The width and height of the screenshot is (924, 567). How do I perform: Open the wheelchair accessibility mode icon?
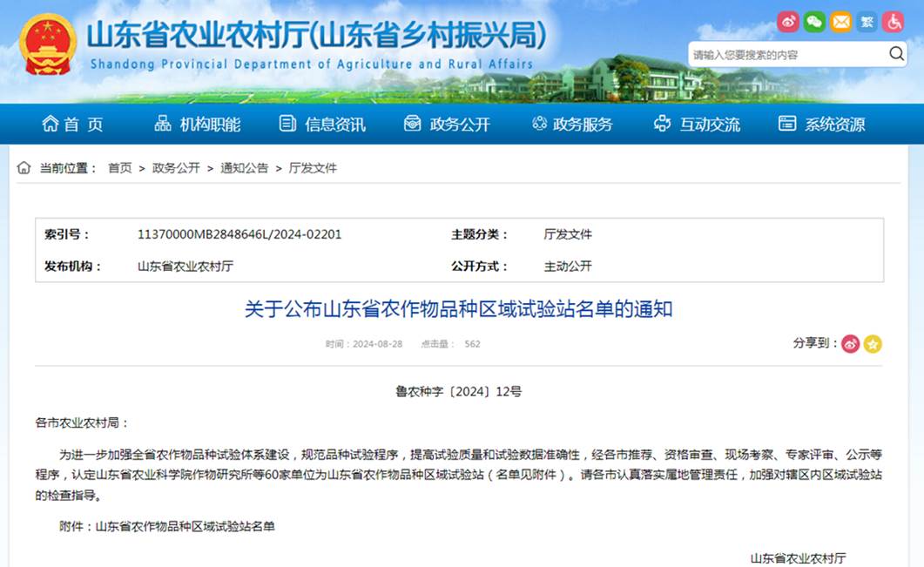(893, 22)
